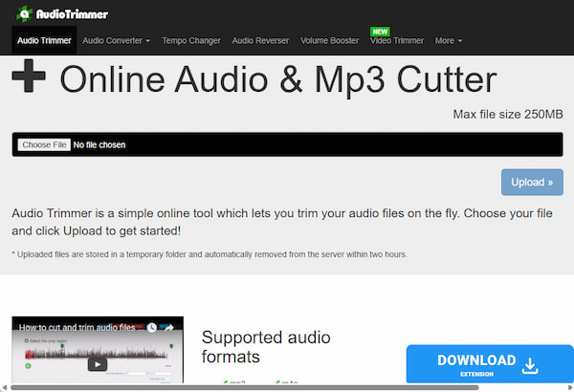Click the scrollbar left arrow
The width and height of the screenshot is (574, 392).
(x=5, y=387)
